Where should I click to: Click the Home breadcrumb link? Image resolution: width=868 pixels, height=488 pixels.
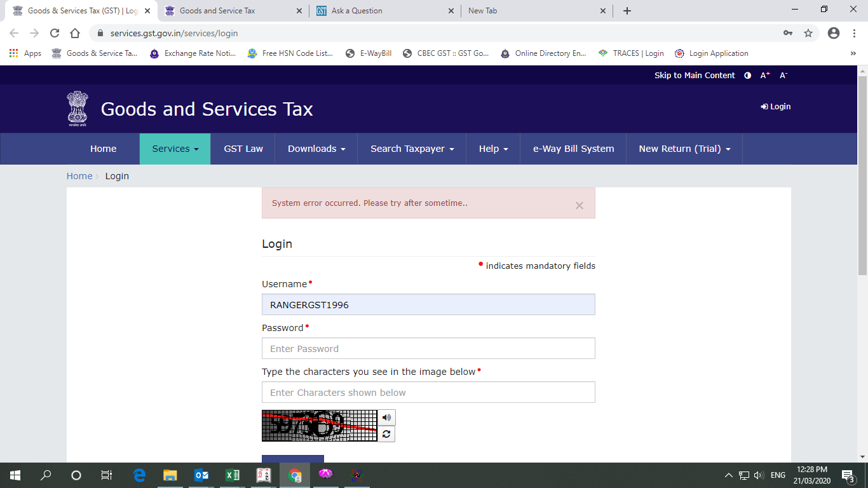tap(79, 176)
